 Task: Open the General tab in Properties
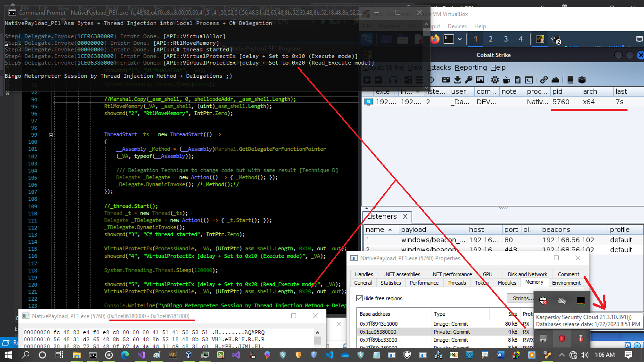[x=363, y=283]
